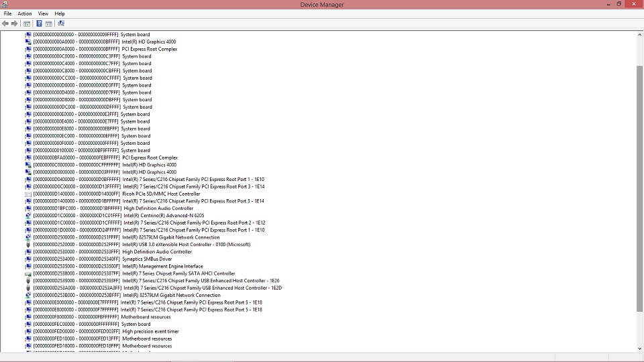Click the 82579LM icon at address D253B000
644x362 pixels.
[28, 295]
